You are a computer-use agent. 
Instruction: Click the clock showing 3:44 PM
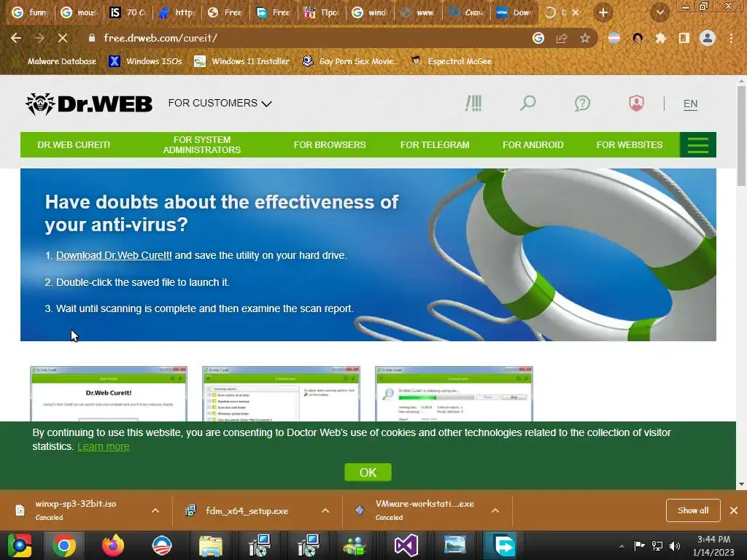[713, 540]
